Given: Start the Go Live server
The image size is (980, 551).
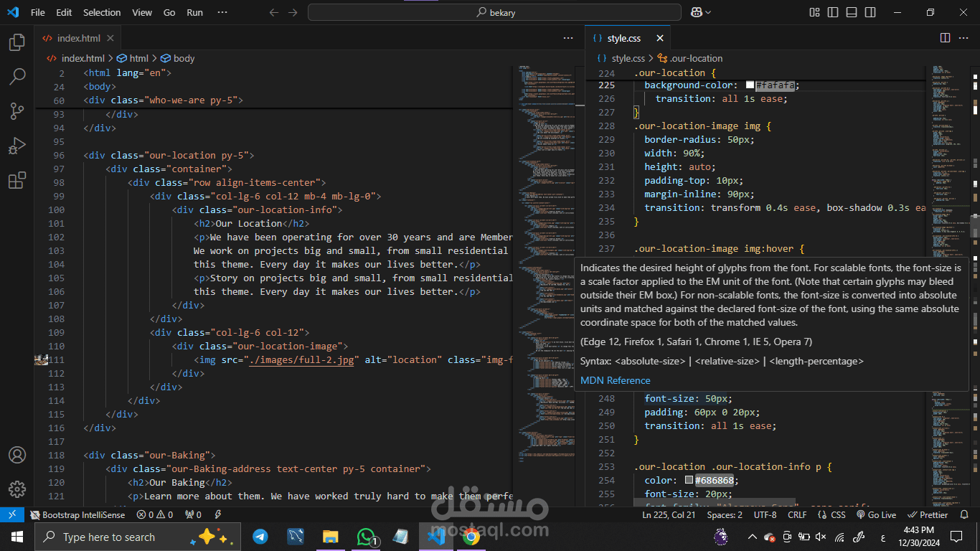Looking at the screenshot, I should click(876, 515).
